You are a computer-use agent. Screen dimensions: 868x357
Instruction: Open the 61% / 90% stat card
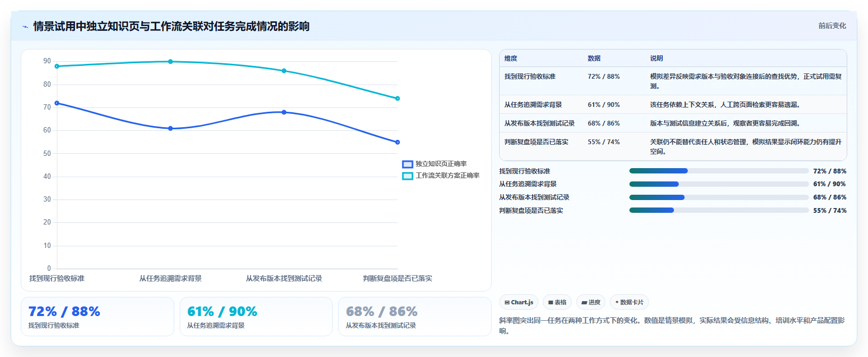click(x=256, y=317)
